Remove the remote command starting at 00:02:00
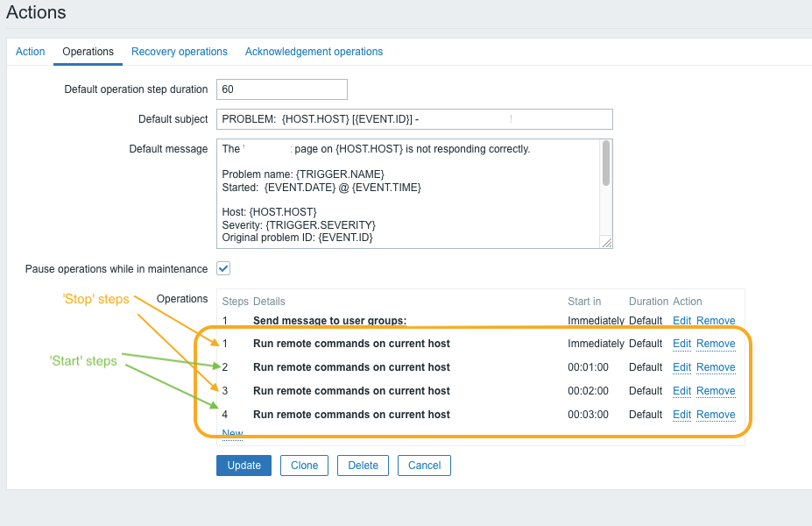 coord(716,391)
